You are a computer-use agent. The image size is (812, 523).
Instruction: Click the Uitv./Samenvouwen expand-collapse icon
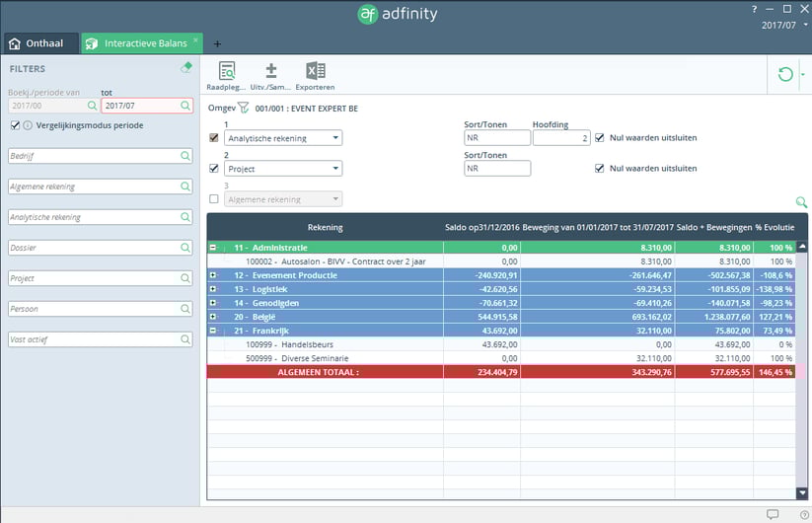(271, 72)
